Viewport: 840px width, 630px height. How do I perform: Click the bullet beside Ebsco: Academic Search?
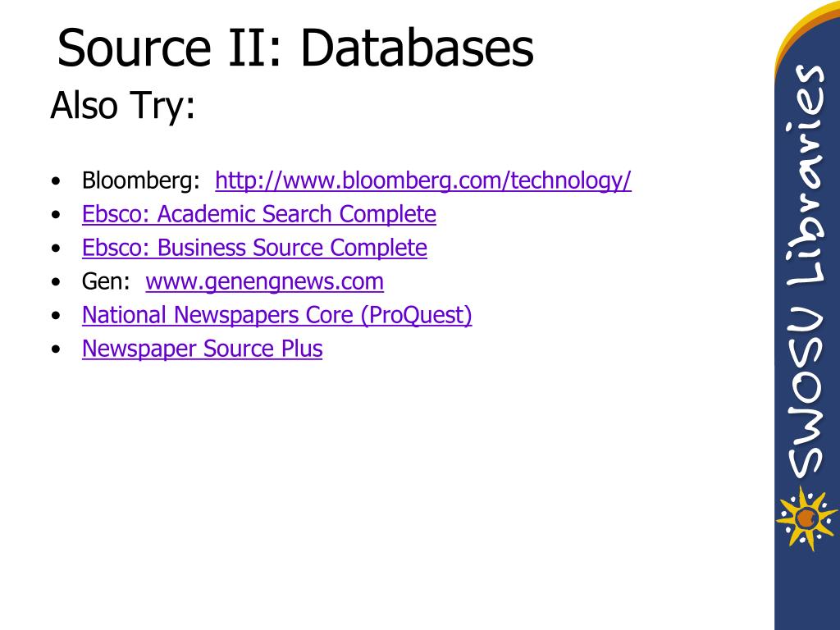[57, 215]
